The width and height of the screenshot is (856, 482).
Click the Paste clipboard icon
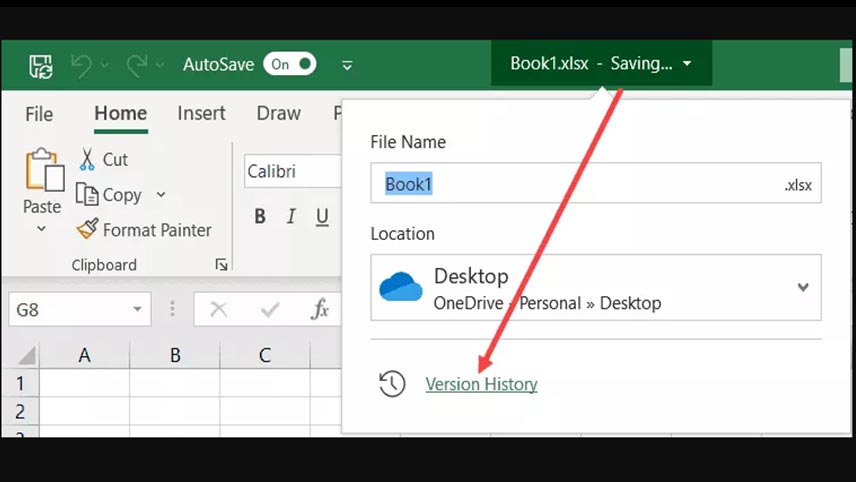(x=44, y=169)
